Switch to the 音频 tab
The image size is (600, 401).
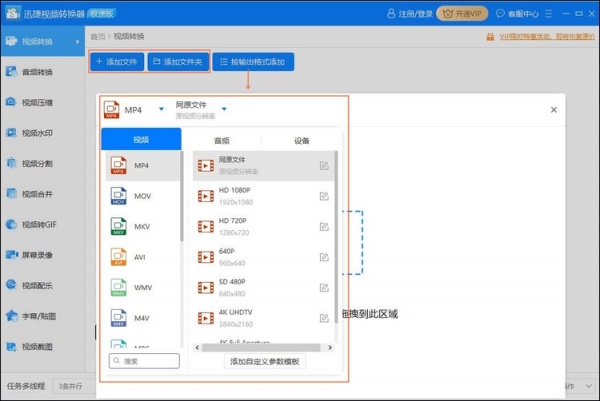coord(222,140)
